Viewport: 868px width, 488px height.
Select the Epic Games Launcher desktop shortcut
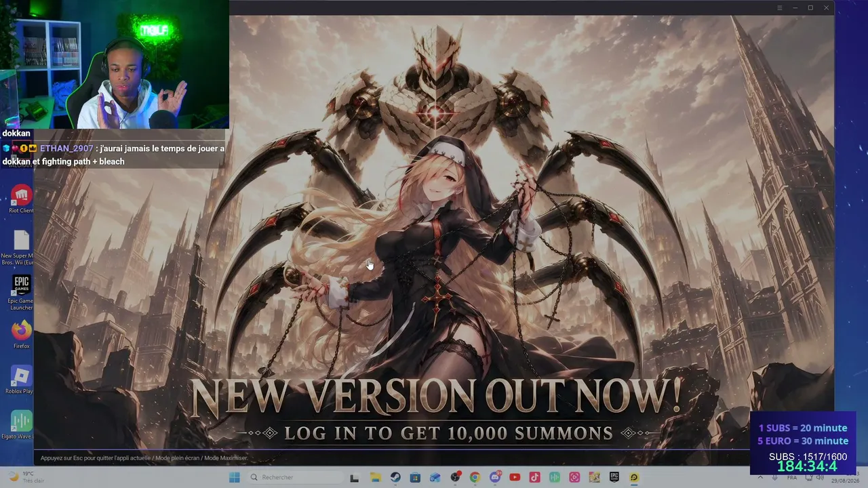(x=21, y=293)
